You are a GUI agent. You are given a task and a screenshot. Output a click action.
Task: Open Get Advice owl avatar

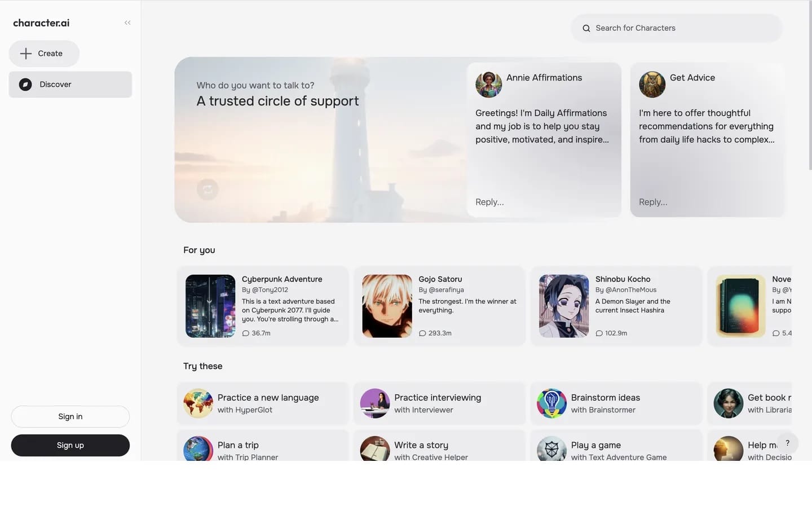coord(652,85)
